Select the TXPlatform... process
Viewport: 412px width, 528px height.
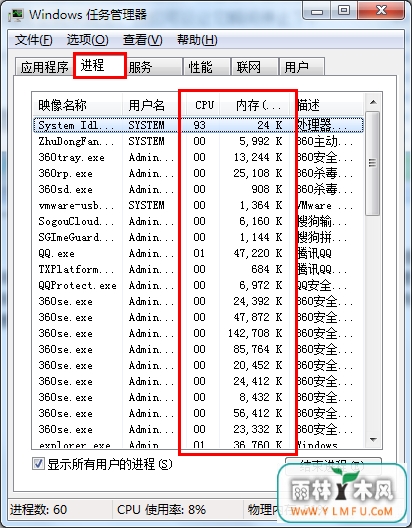[199, 269]
